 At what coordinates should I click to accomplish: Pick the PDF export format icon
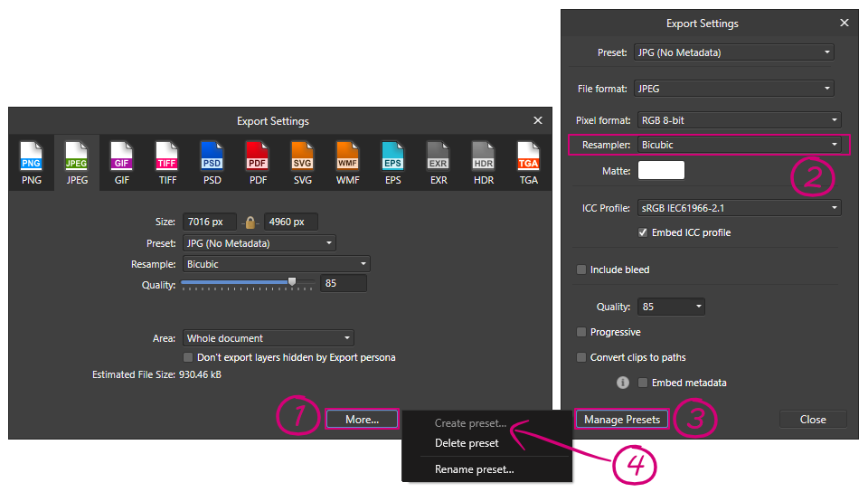pos(258,164)
